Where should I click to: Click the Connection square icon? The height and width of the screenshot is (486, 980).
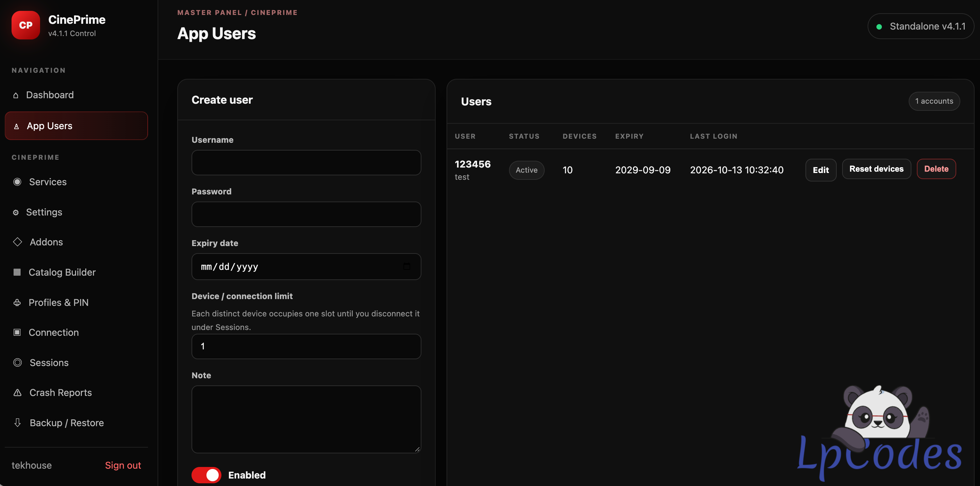tap(17, 332)
